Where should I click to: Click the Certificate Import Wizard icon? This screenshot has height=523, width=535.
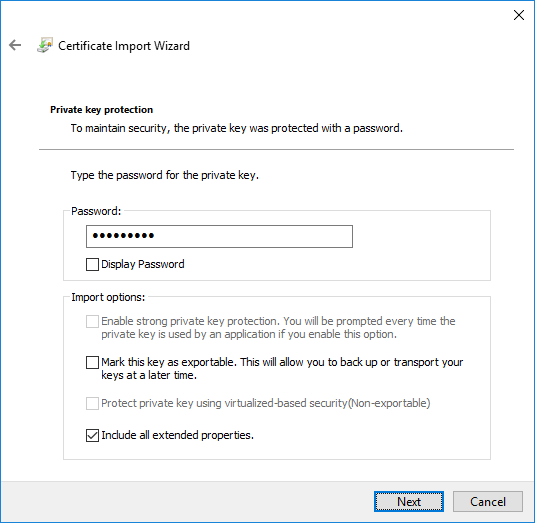tap(45, 45)
